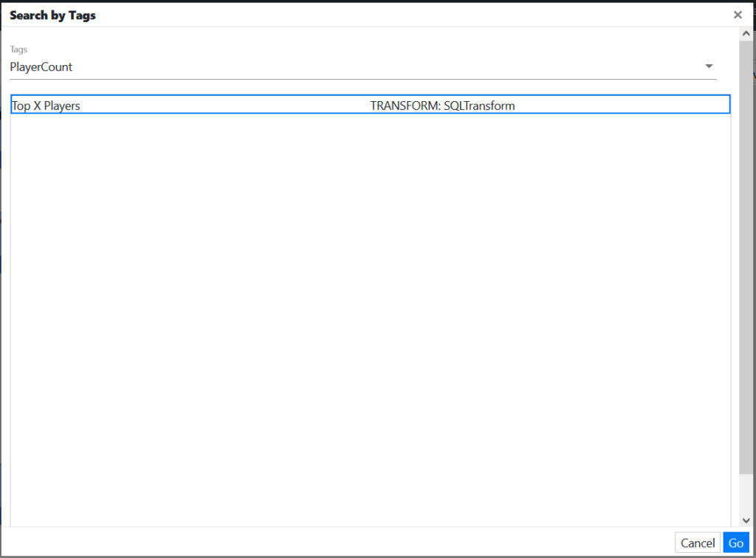Click the scrollbar down arrow
The height and width of the screenshot is (558, 756).
(x=746, y=520)
